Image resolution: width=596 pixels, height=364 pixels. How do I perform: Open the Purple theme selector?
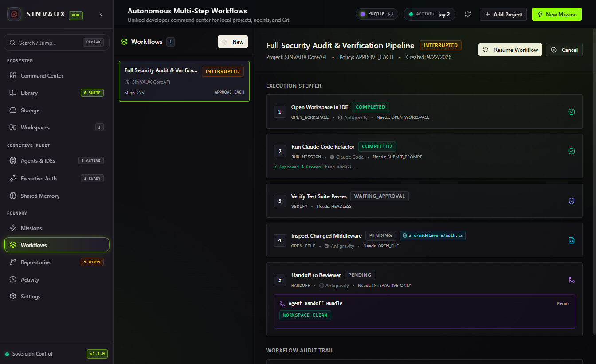pos(377,14)
